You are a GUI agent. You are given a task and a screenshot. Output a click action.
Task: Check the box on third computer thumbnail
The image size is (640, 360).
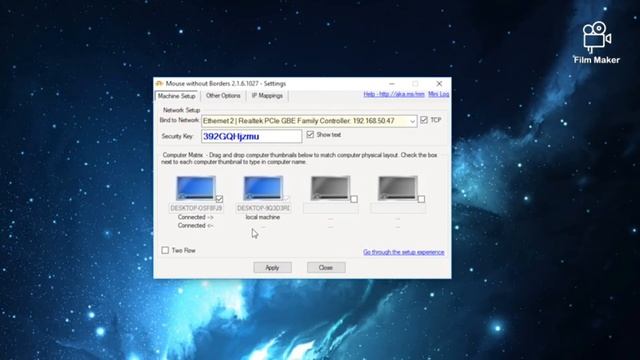coord(354,199)
